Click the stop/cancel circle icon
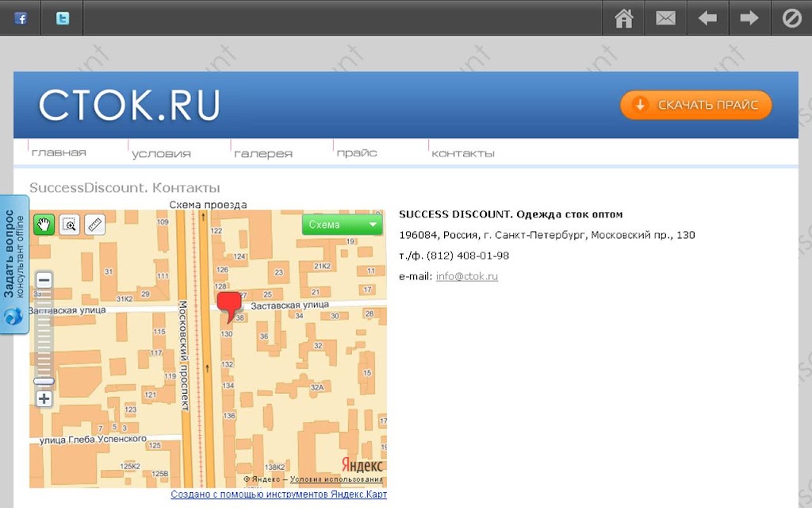 click(792, 19)
